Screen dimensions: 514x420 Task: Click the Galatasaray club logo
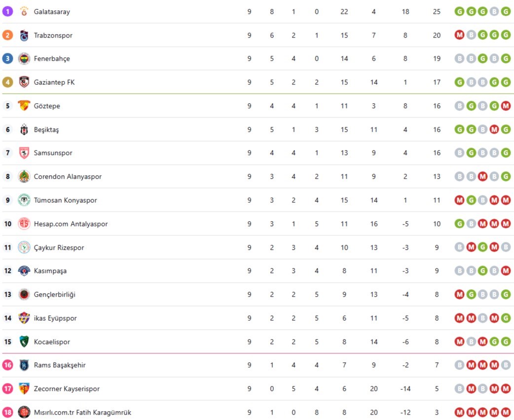coord(24,11)
